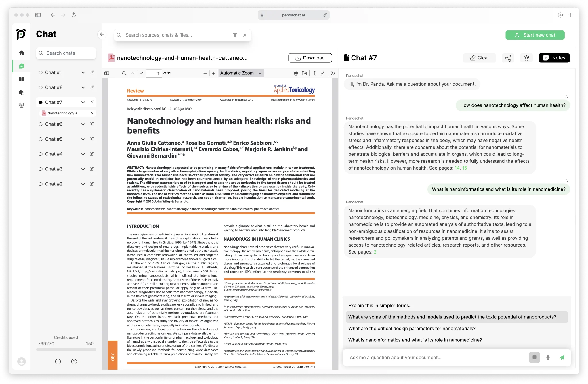Viewport: 588px width, 384px height.
Task: Select the PDF draw pencil tool
Action: [323, 73]
